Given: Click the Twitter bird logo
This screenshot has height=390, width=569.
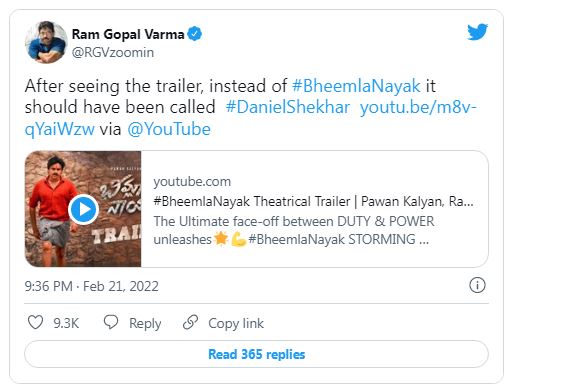Looking at the screenshot, I should (x=477, y=32).
